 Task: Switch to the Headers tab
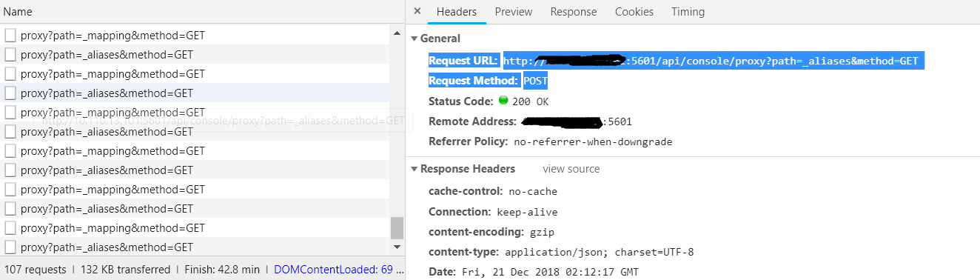(x=457, y=12)
